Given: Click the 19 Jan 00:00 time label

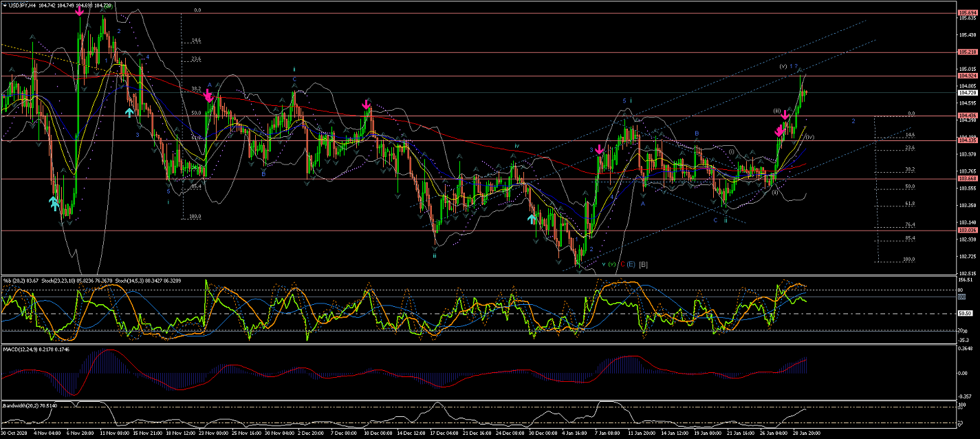Looking at the screenshot, I should tap(707, 434).
